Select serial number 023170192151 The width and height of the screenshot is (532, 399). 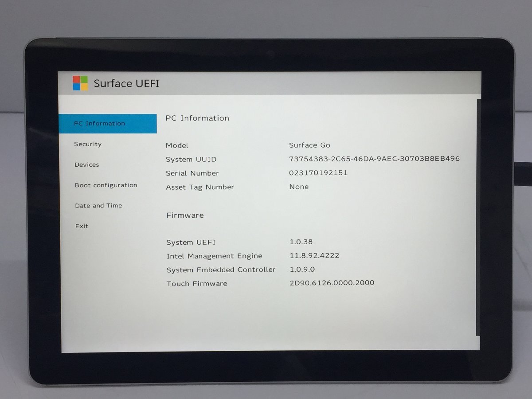(x=318, y=173)
